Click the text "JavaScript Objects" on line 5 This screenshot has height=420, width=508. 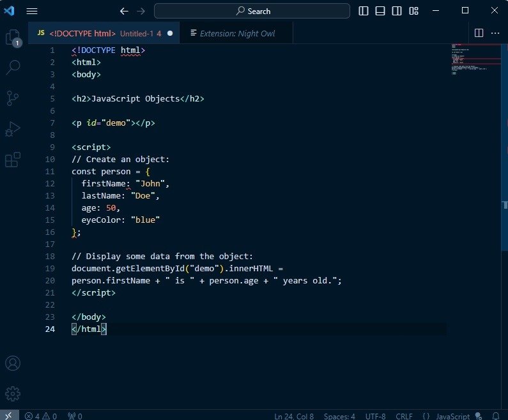coord(135,99)
